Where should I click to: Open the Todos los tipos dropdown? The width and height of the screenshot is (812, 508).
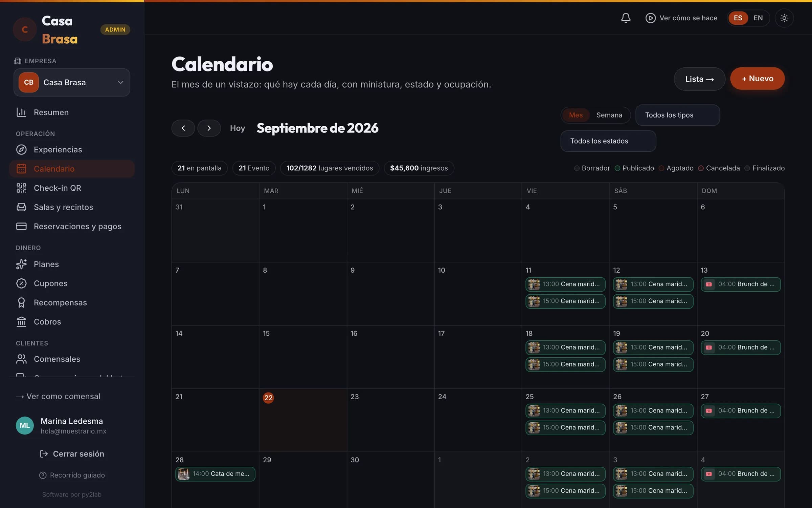[677, 115]
